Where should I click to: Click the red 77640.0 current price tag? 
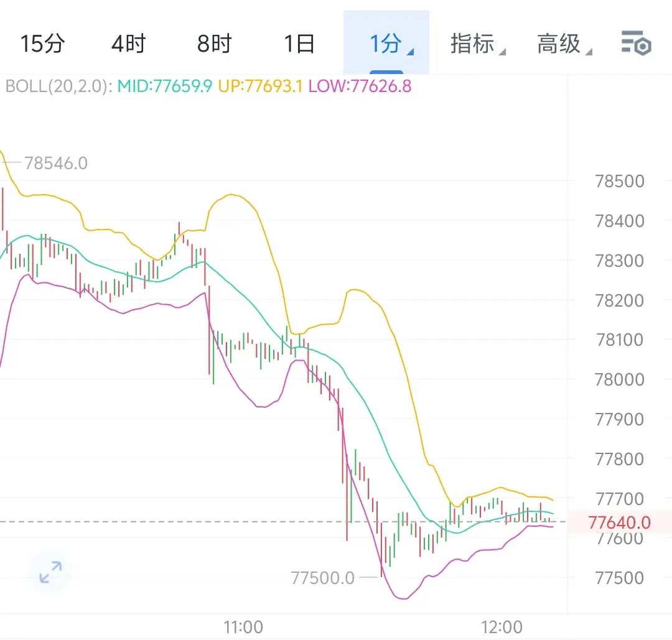619,522
